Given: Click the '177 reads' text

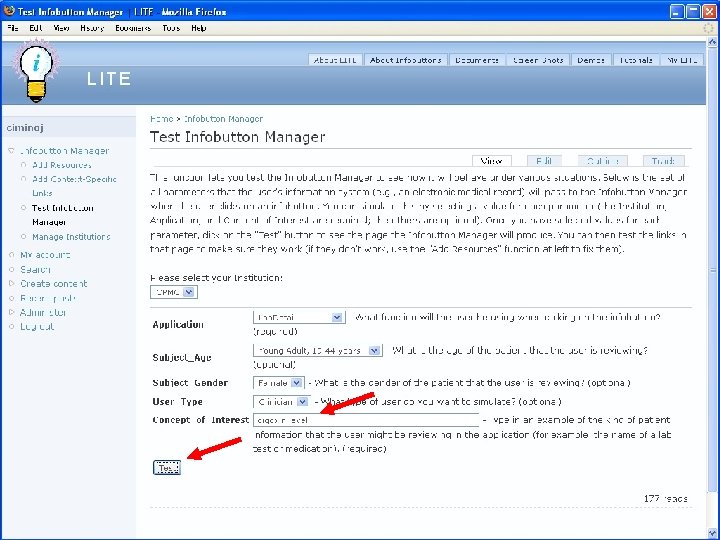Looking at the screenshot, I should 665,498.
